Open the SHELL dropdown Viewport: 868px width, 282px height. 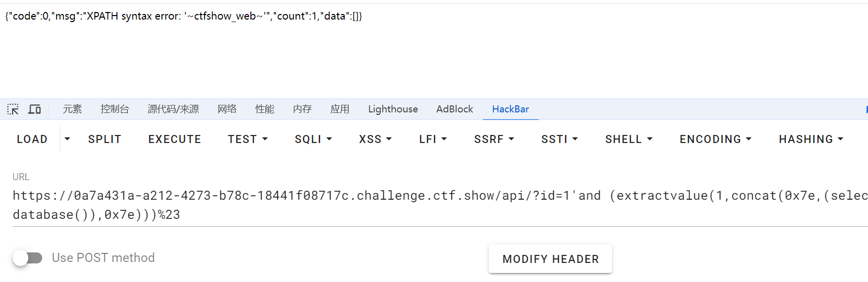pos(628,139)
